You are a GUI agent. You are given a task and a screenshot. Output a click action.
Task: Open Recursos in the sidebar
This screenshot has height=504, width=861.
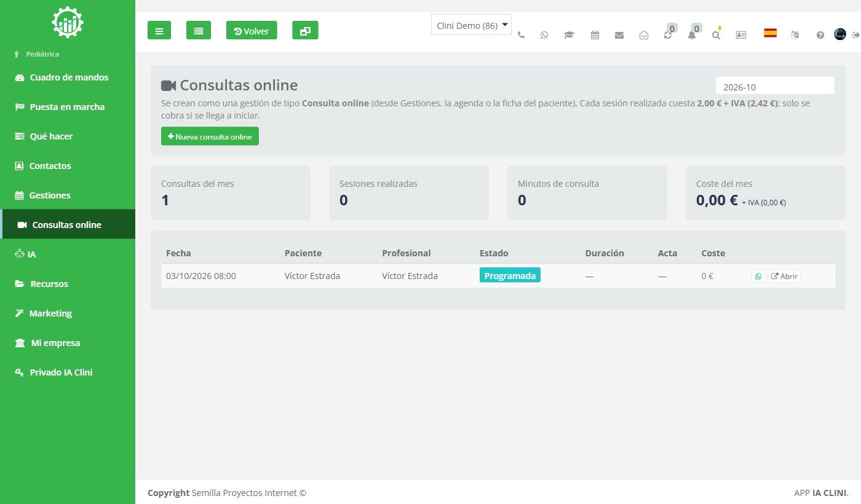coord(68,284)
